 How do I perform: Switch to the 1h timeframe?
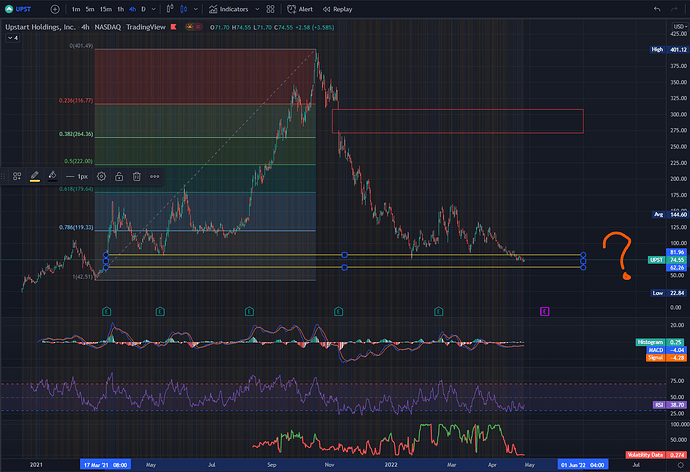click(120, 9)
